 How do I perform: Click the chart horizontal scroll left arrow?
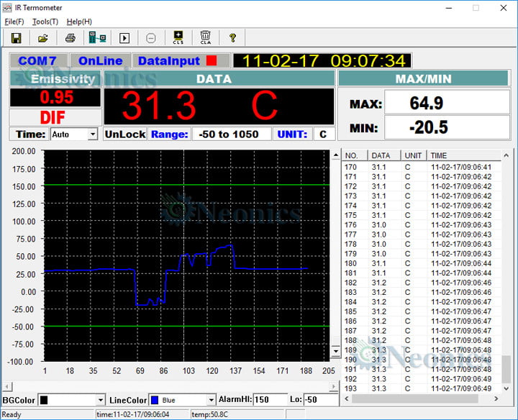coord(7,386)
